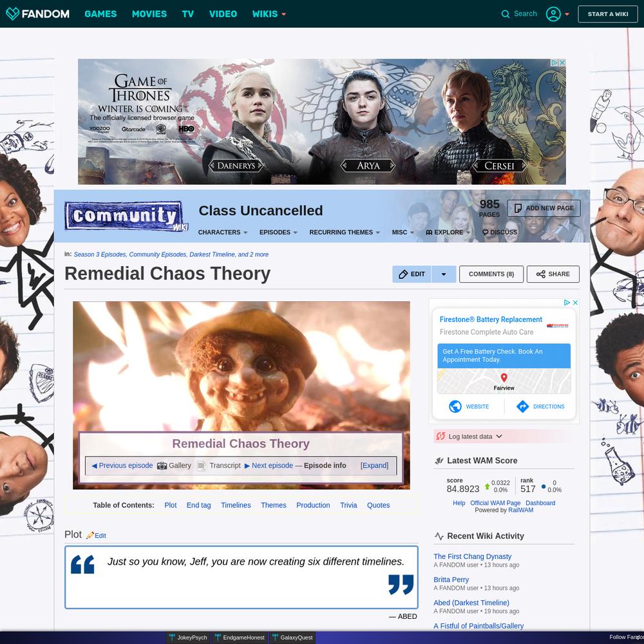Image resolution: width=644 pixels, height=644 pixels.
Task: Open the VIDEO nav item
Action: 223,14
